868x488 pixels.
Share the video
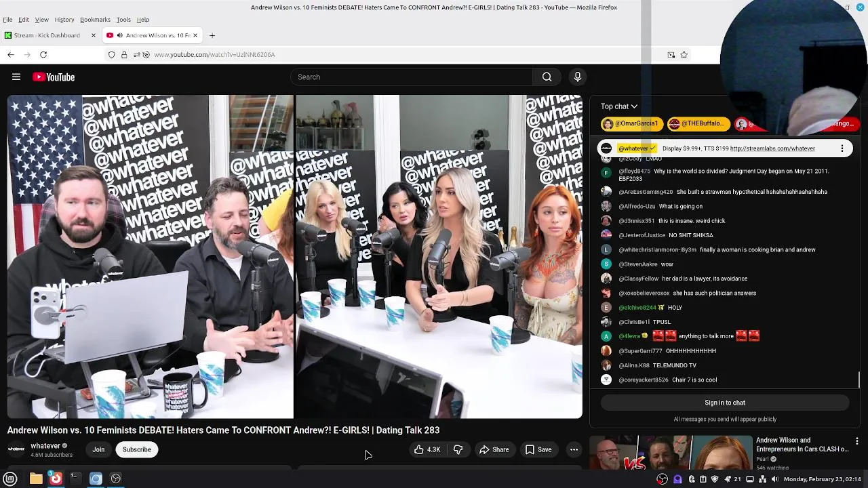tap(494, 449)
